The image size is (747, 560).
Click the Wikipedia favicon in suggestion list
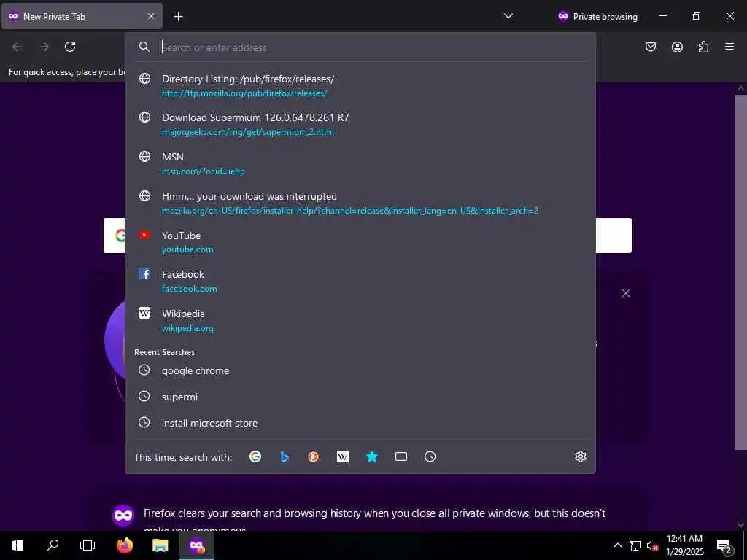[144, 313]
